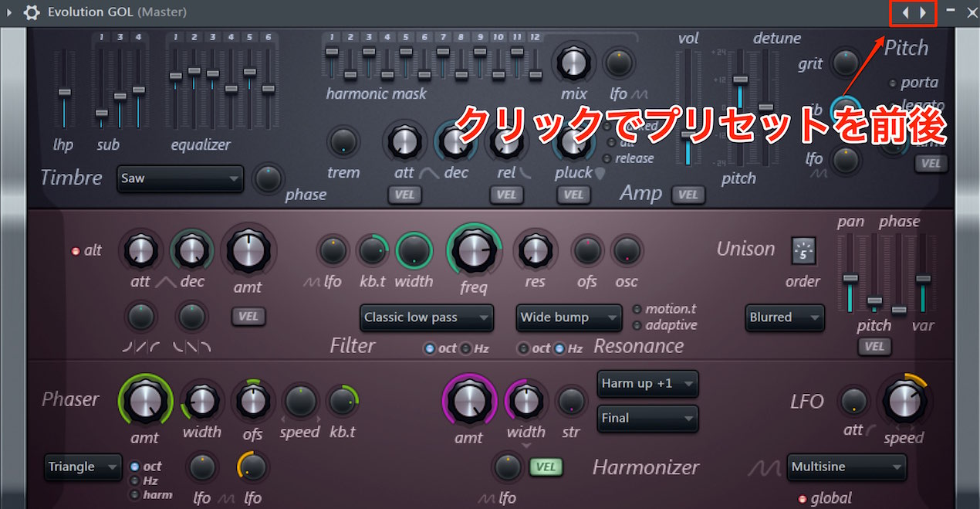
Task: Toggle the adaptive resonance option
Action: [637, 325]
